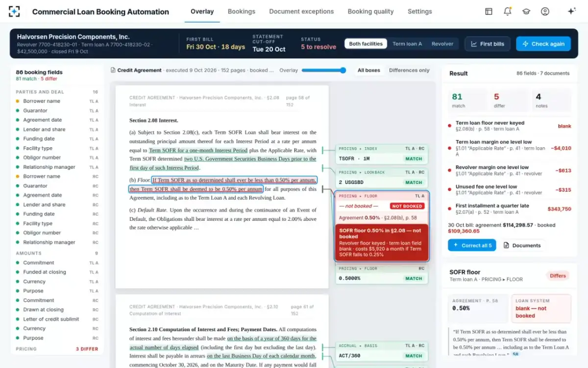Select Relationship manager RC field
Screen dimensions: 588x368
(x=57, y=242)
